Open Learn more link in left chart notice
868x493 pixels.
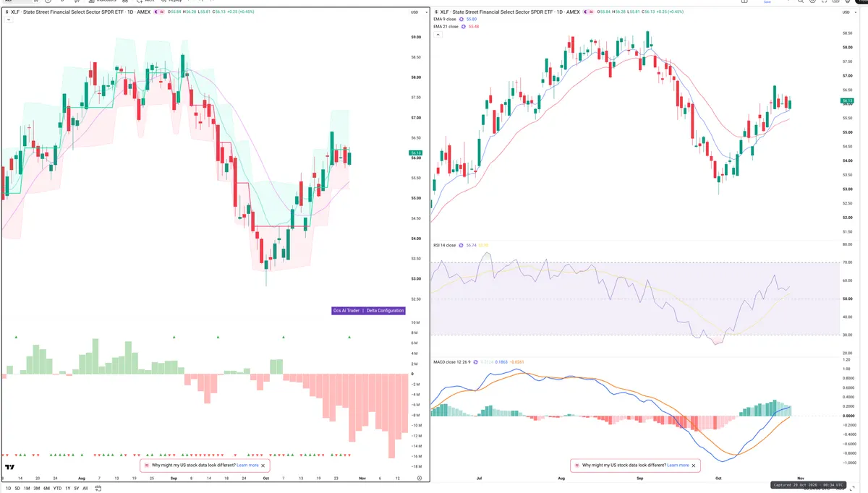(x=247, y=466)
